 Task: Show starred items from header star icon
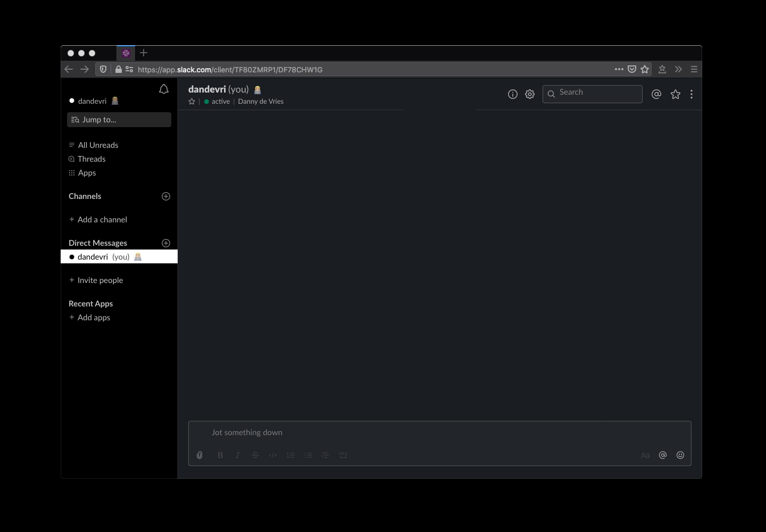pos(676,94)
